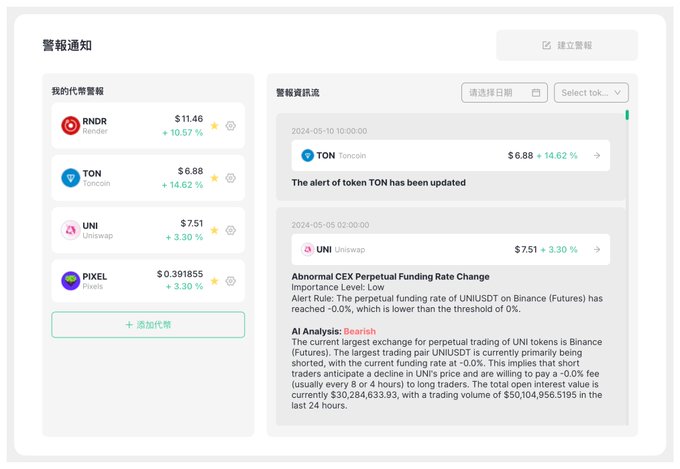Click the TON Toncoin feed card
Viewport: 680px width, 469px height.
coord(451,155)
